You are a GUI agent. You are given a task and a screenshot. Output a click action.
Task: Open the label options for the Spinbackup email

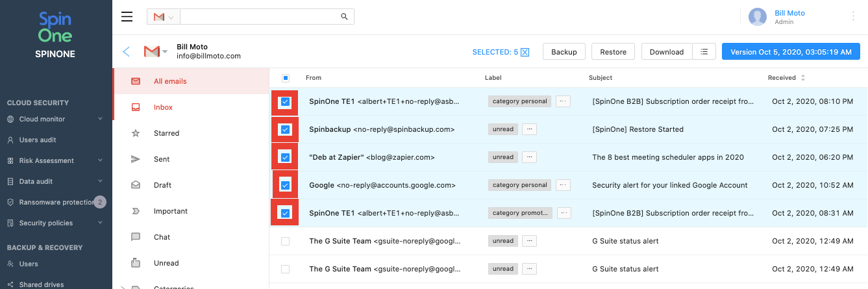point(530,129)
